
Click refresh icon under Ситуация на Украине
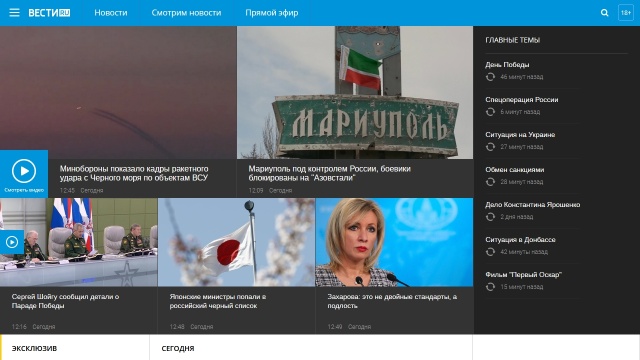click(490, 147)
